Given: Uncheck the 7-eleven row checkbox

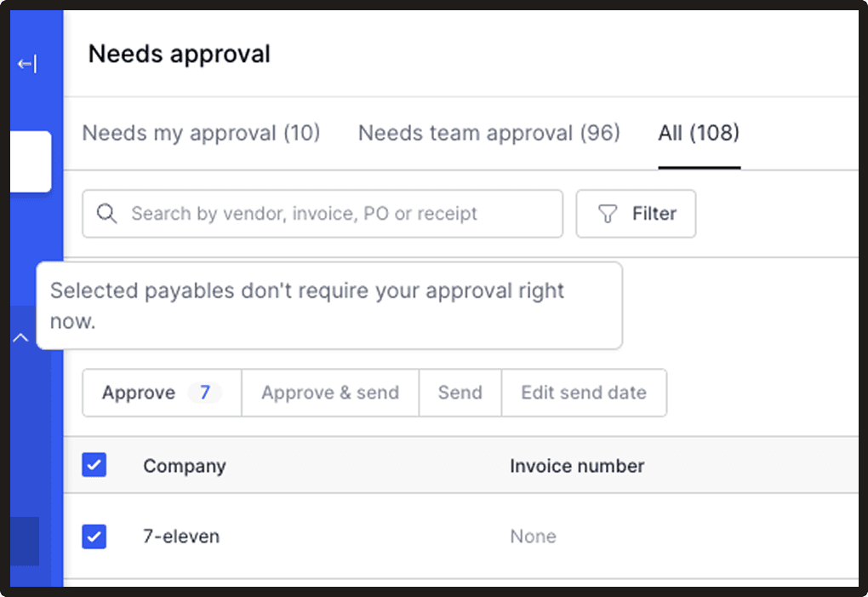Looking at the screenshot, I should tap(94, 536).
